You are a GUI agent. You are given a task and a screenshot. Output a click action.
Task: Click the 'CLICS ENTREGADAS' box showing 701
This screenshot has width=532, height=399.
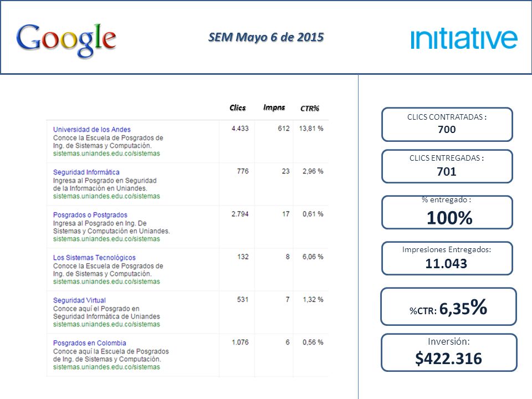click(x=447, y=166)
